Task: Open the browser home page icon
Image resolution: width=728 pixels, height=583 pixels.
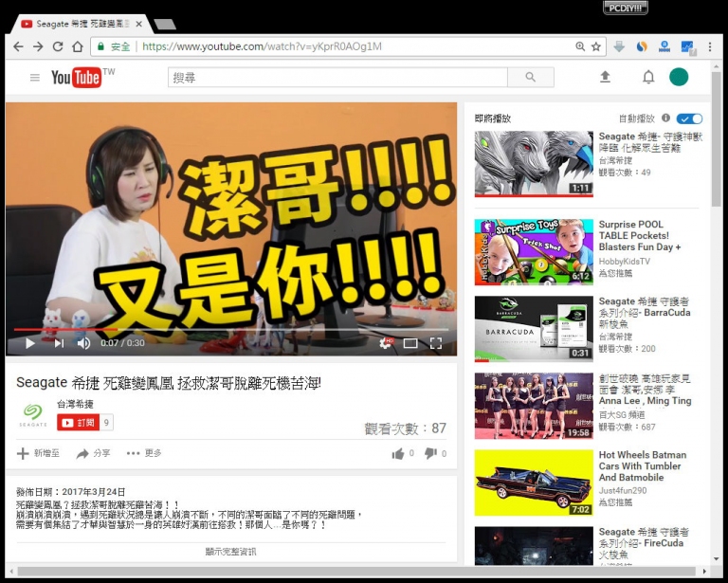Action: click(x=78, y=46)
